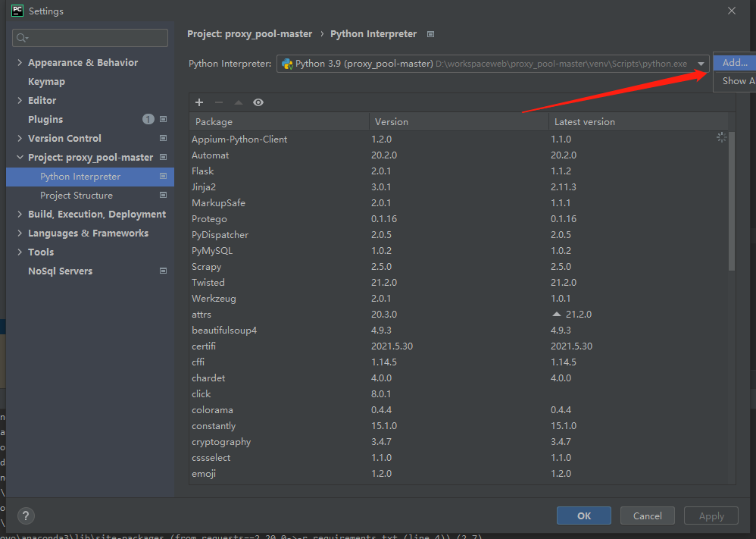Click the package list vertical scrollbar
Screen dimensions: 756x539
(x=732, y=201)
